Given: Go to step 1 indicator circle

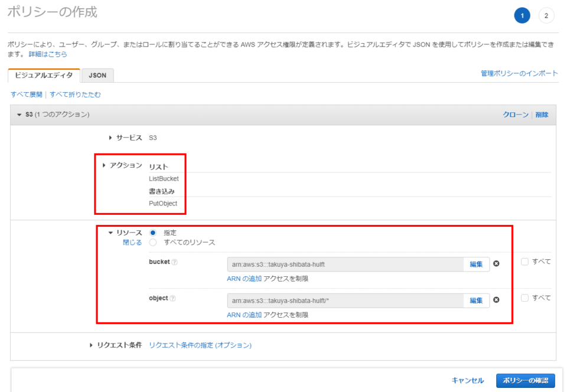Looking at the screenshot, I should [x=522, y=15].
